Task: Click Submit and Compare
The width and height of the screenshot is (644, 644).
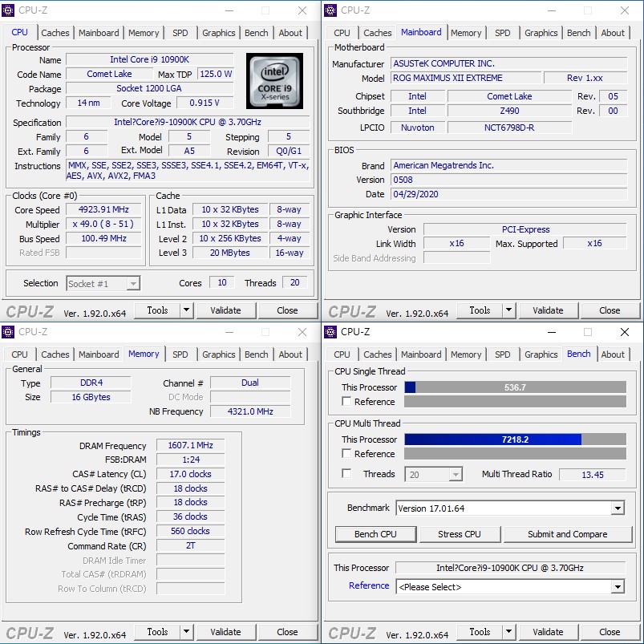Action: [568, 534]
